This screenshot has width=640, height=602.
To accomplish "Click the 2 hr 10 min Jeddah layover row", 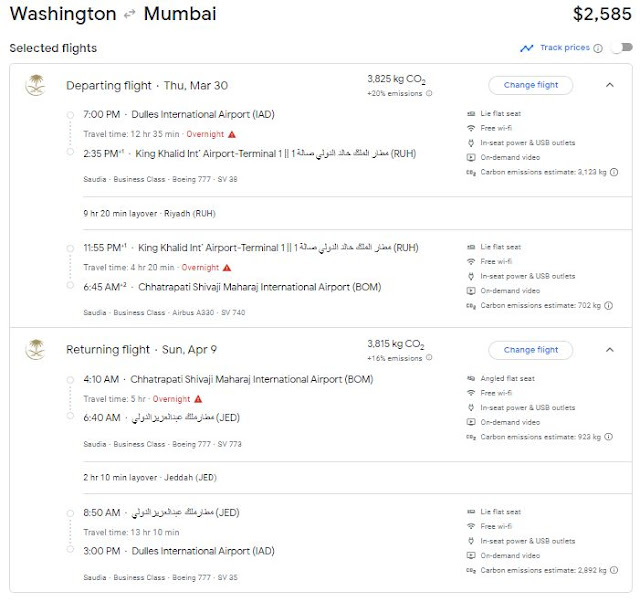I will 150,477.
